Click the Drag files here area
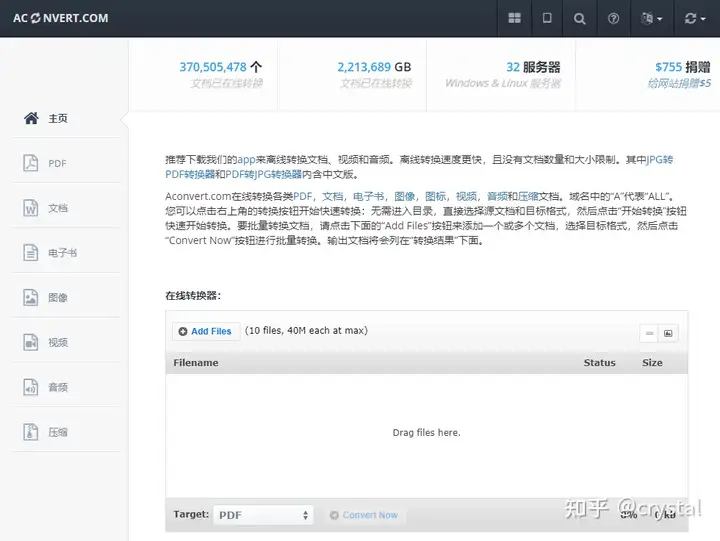This screenshot has width=720, height=541. (x=427, y=433)
